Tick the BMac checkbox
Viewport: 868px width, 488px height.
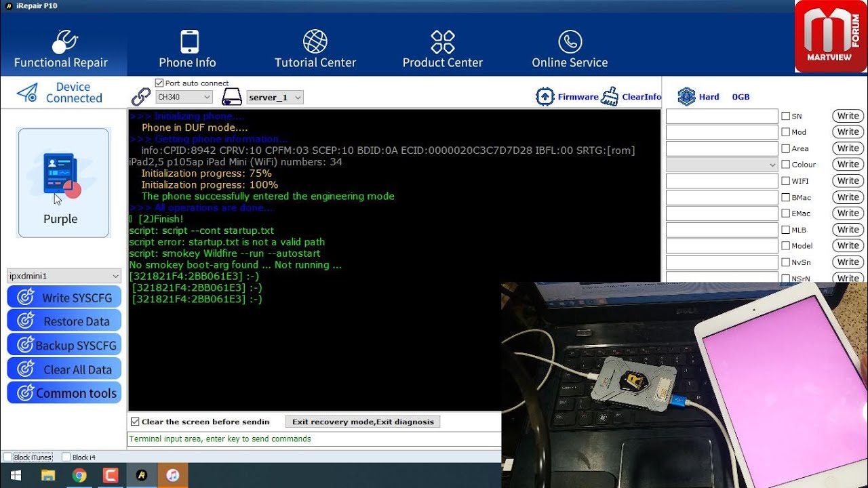pos(785,197)
